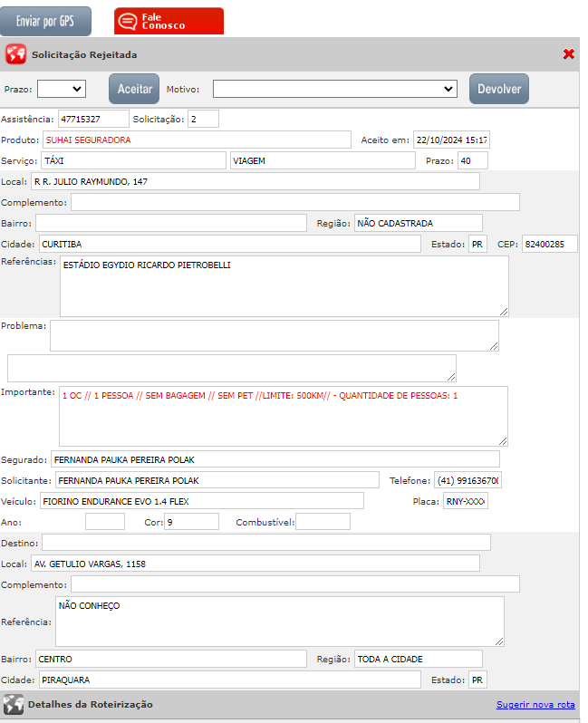The image size is (588, 723).
Task: Click the Assistência number field
Action: (93, 119)
